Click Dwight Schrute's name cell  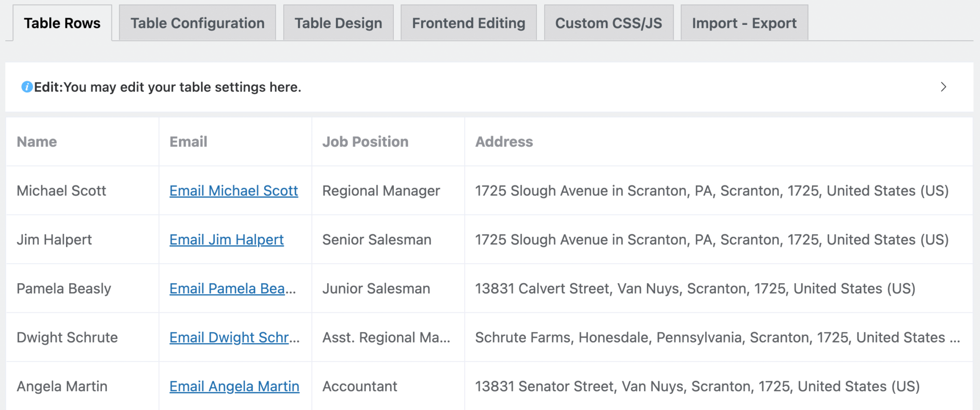click(67, 337)
